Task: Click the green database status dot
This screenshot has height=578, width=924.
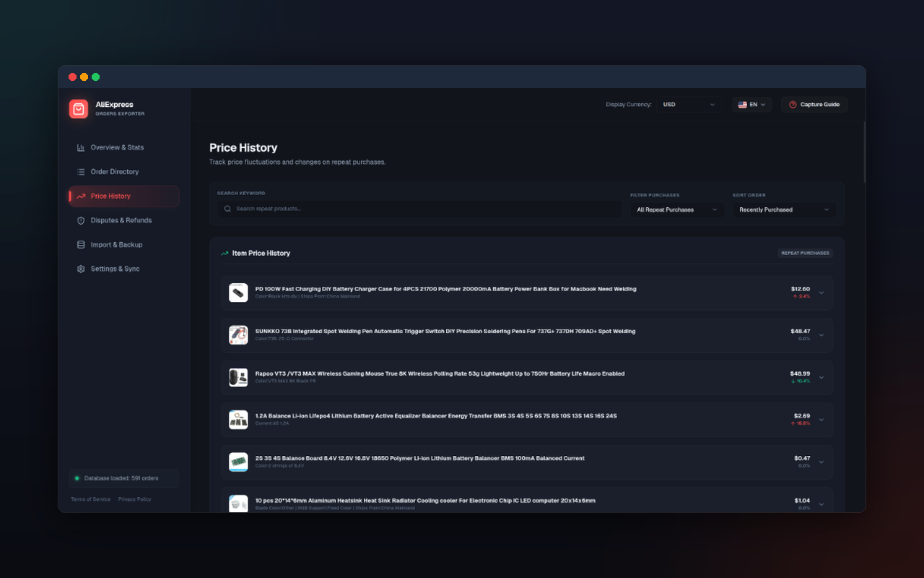Action: coord(77,478)
